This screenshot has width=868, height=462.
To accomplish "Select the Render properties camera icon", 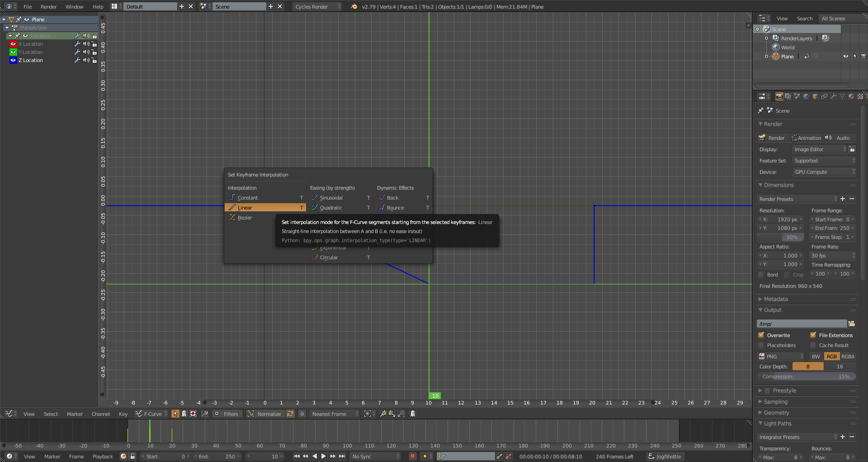I will coord(779,96).
